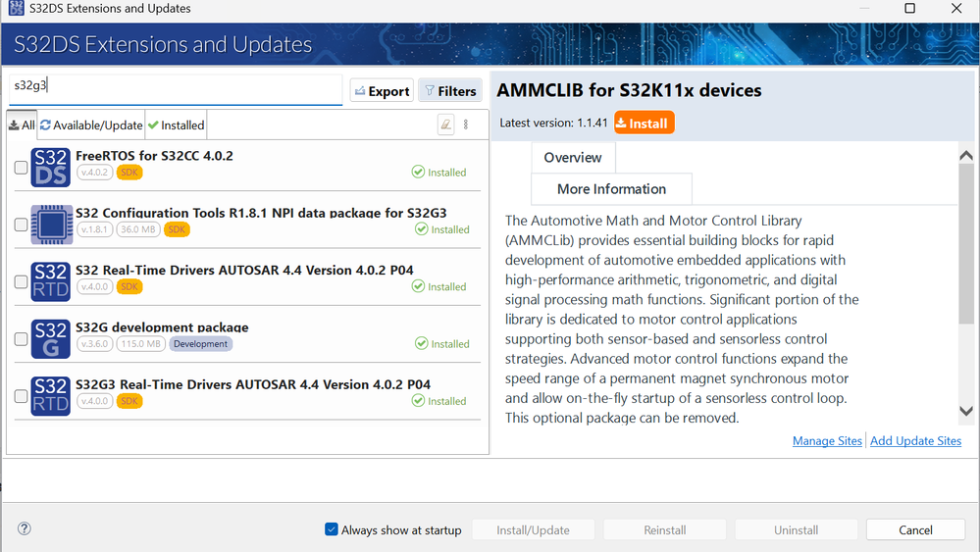
Task: Click the s32g3 search field
Action: point(177,86)
